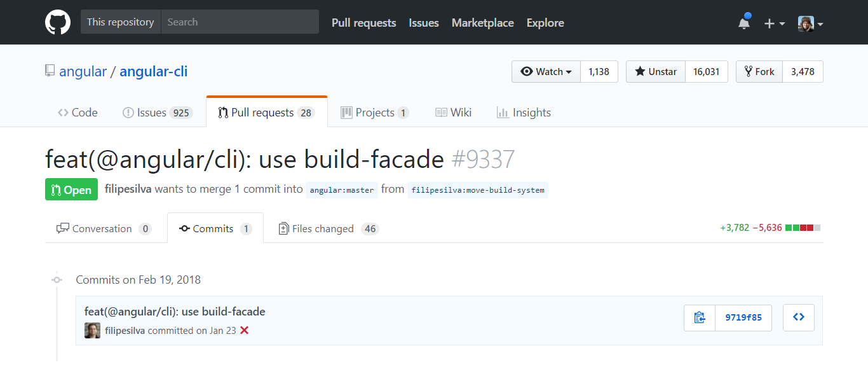Open the notifications bell
The height and width of the screenshot is (374, 868).
point(744,23)
